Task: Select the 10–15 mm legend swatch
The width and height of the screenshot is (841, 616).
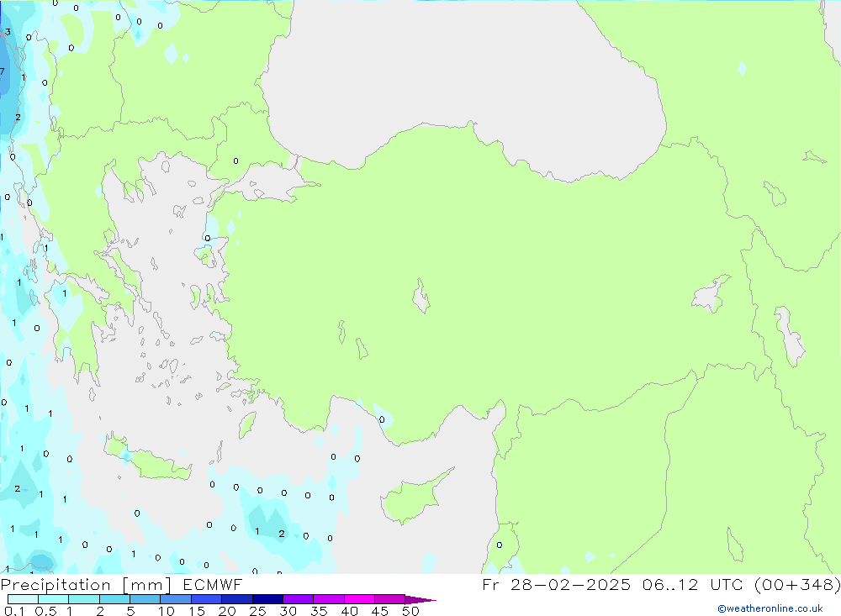Action: (x=176, y=599)
